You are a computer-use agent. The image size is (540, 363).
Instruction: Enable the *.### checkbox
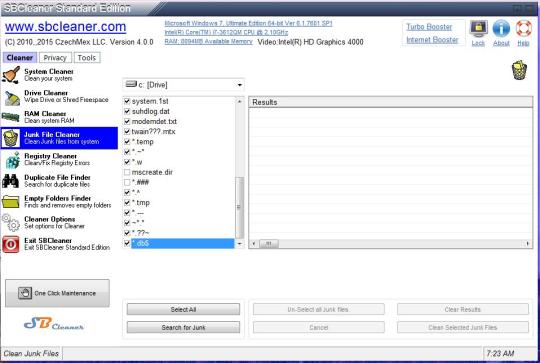(x=127, y=182)
